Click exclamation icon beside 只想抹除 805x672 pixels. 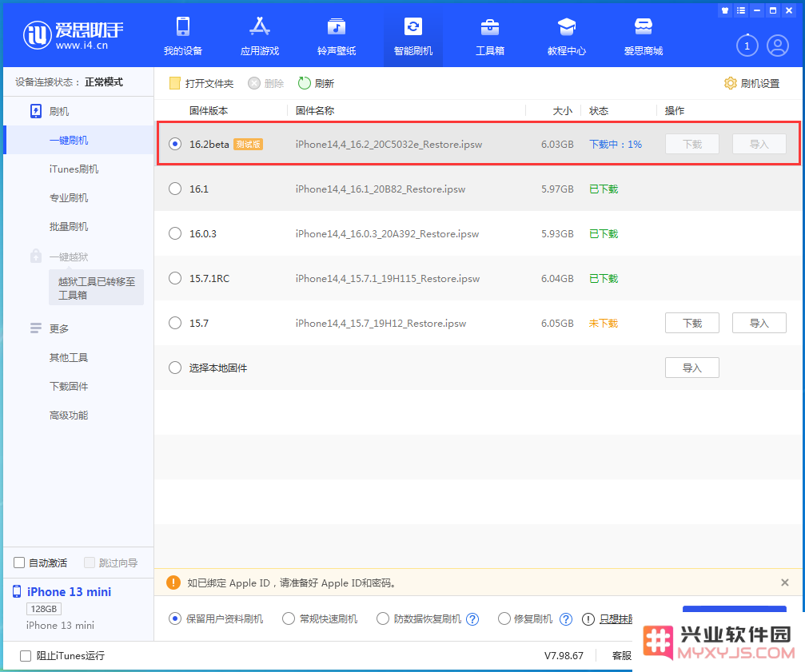point(588,619)
